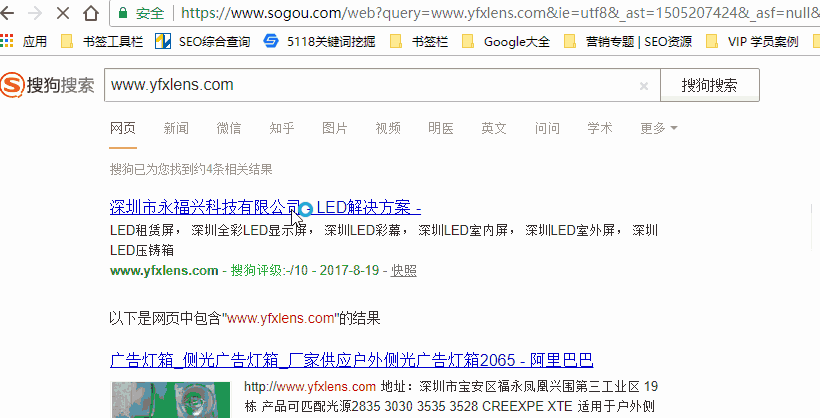Open the VIP 学员案例 bookmark folder
This screenshot has width=820, height=418.
[x=752, y=41]
